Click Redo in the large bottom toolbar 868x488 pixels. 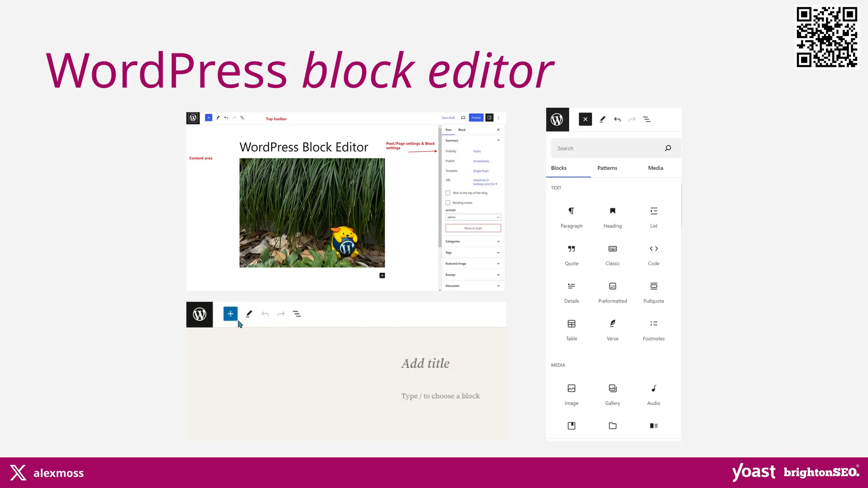(281, 314)
